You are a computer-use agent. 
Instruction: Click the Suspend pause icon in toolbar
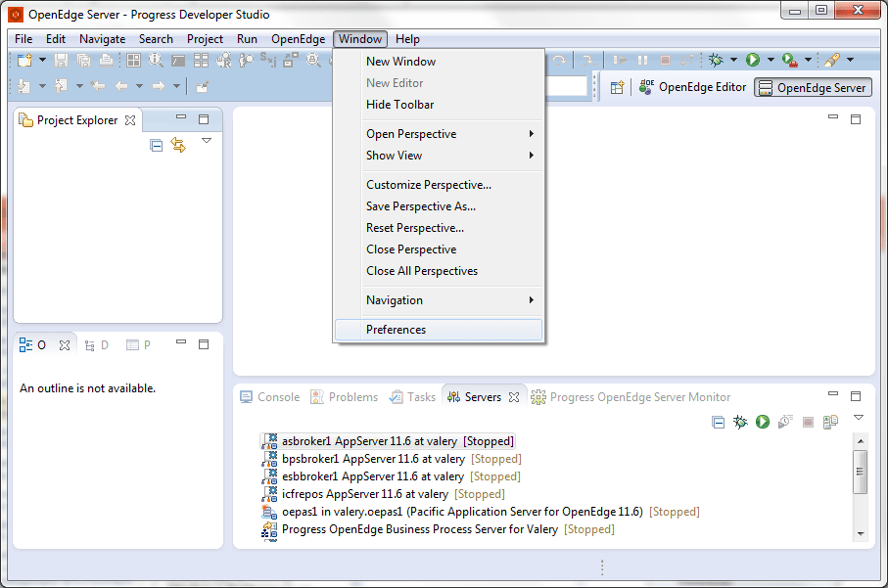point(643,60)
